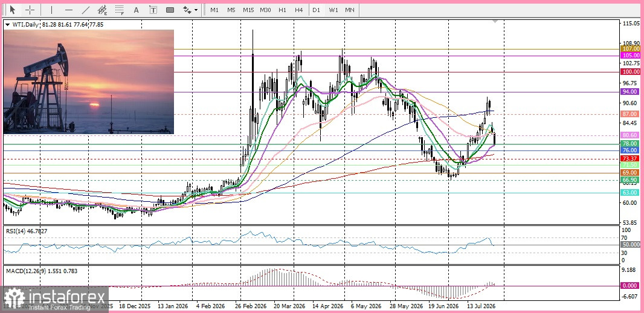
Task: Click the 100.00 price level label
Action: point(631,72)
